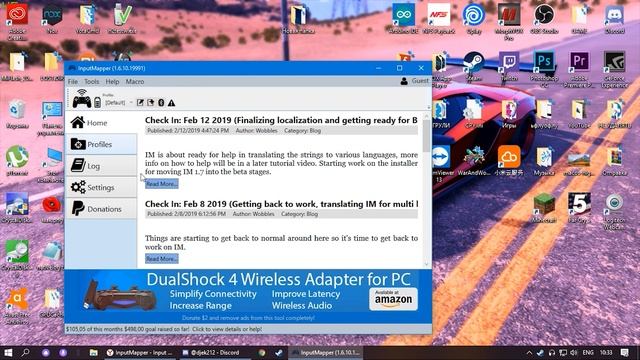Click the GeForce Experience desktop icon
Image resolution: width=640 pixels, height=360 pixels.
(x=615, y=69)
